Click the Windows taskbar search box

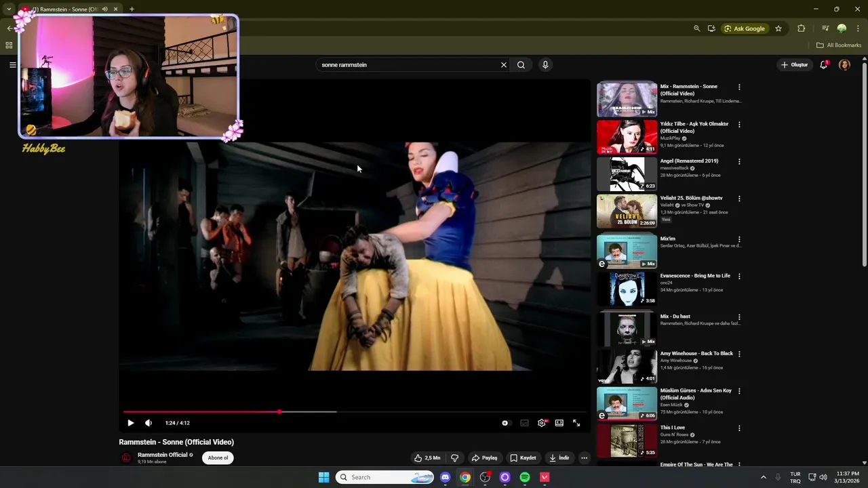[385, 477]
